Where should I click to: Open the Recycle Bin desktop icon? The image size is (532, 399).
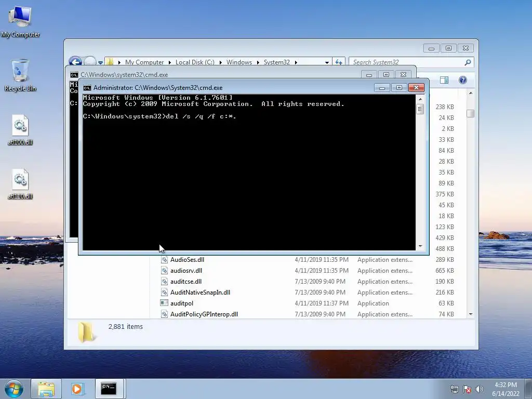[x=20, y=75]
